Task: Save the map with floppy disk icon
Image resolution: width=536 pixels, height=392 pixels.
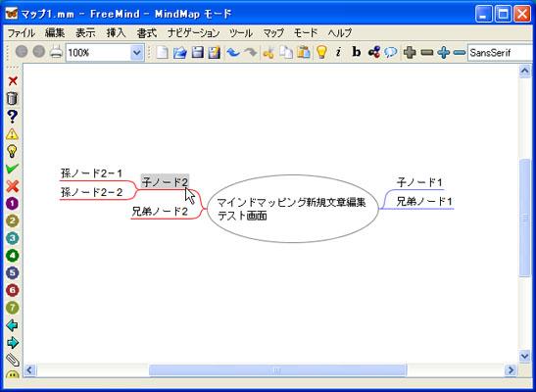Action: (197, 52)
